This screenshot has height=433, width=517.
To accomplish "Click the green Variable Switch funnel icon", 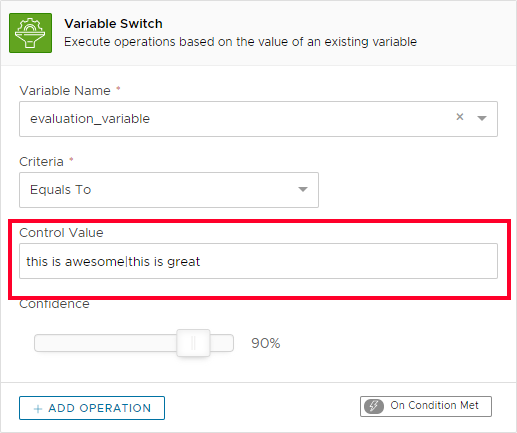I will click(x=30, y=33).
